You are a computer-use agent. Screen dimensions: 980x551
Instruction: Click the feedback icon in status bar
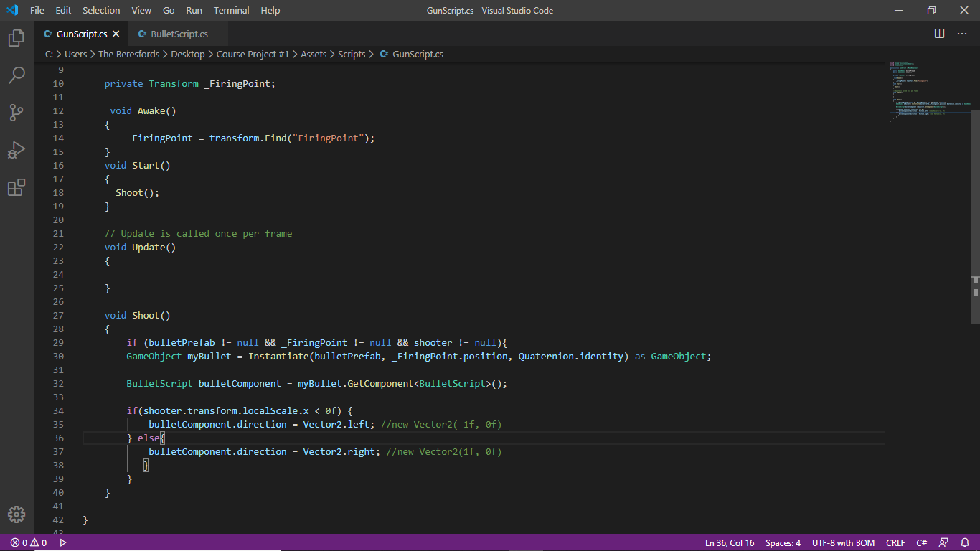[944, 543]
